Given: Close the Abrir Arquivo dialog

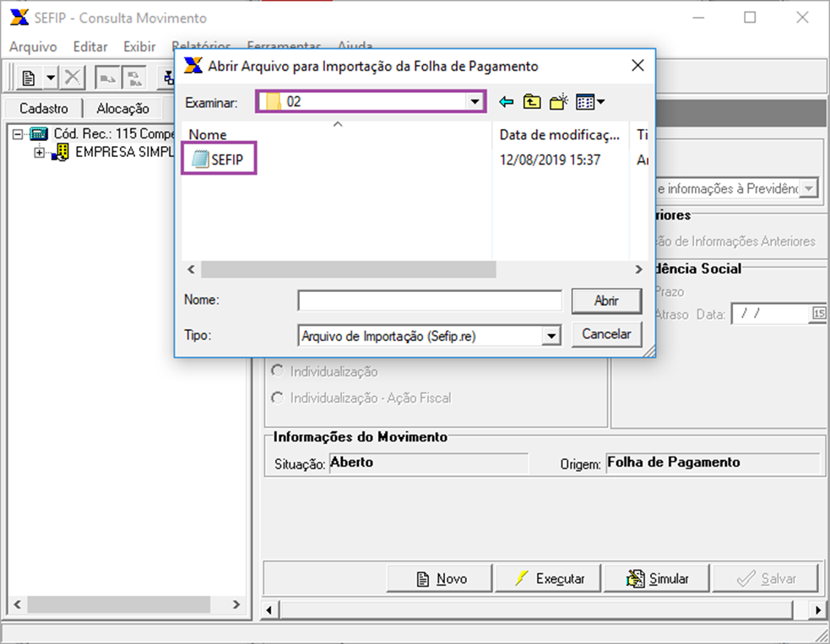Looking at the screenshot, I should point(637,66).
